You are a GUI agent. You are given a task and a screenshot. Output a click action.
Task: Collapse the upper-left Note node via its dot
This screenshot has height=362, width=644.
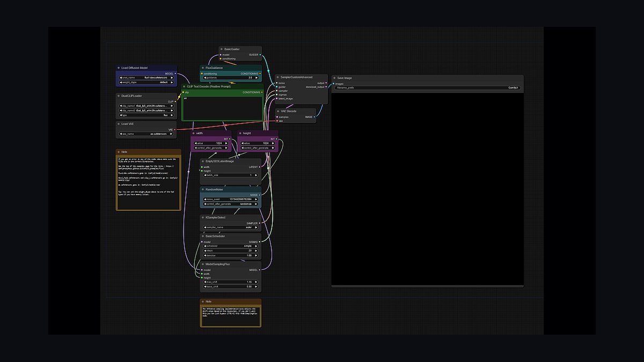[x=119, y=152]
